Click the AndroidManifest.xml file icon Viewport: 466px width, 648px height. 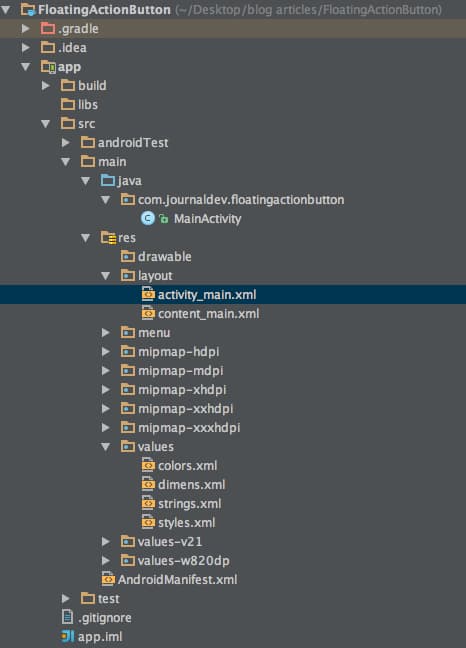(x=108, y=579)
